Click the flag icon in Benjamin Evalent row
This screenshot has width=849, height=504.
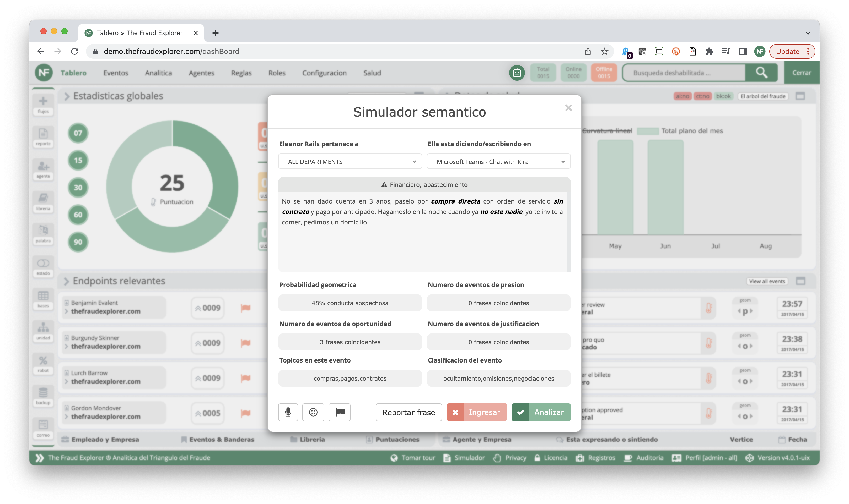[x=245, y=308]
